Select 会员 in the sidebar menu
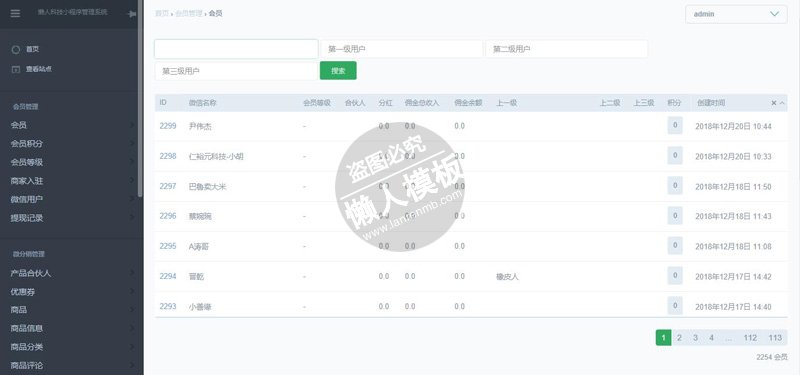Image resolution: width=800 pixels, height=375 pixels. 18,125
